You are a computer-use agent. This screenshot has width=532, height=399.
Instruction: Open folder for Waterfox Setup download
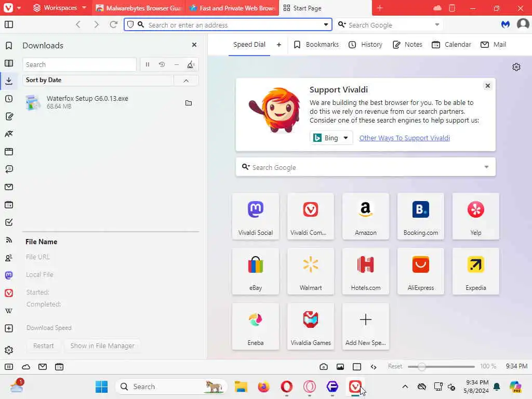click(x=189, y=103)
